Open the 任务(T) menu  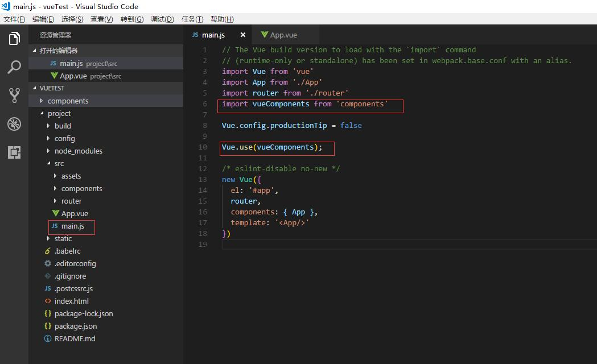(x=192, y=19)
